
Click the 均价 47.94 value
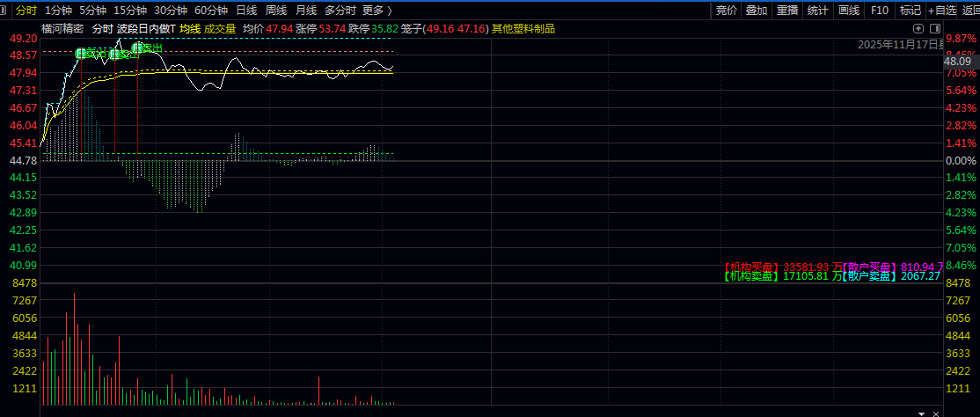click(x=267, y=29)
